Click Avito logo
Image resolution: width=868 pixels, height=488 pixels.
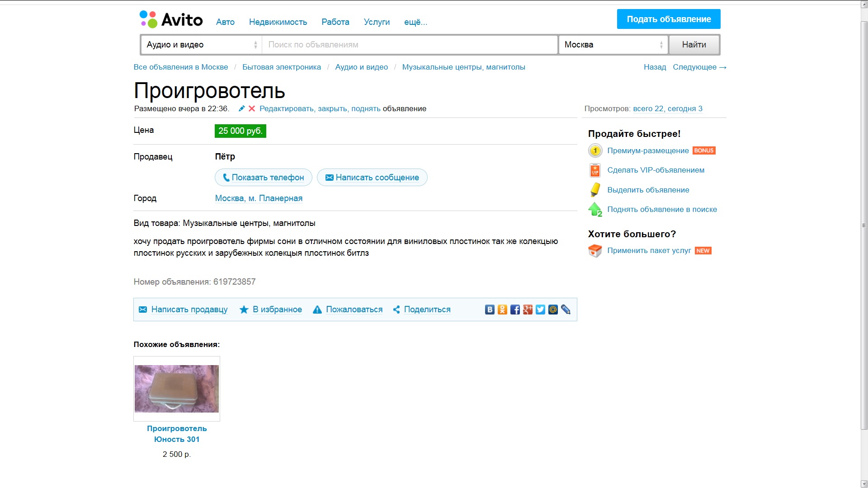171,20
